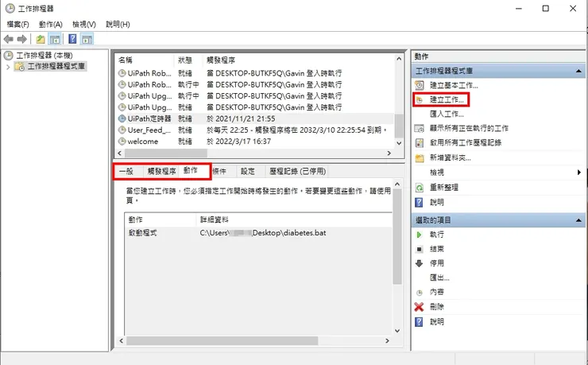Screen dimensions: 588x365
Task: Click the 內容 properties icon
Action: (420, 292)
